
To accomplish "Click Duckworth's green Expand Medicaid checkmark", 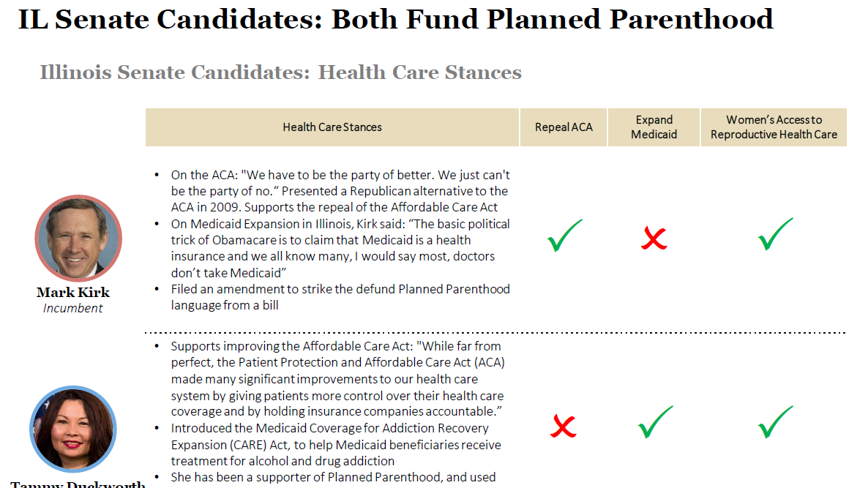I will click(x=655, y=423).
